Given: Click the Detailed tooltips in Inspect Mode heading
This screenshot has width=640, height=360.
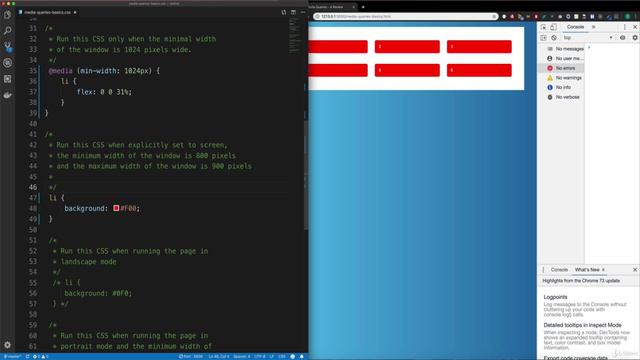Looking at the screenshot, I should click(x=582, y=325).
